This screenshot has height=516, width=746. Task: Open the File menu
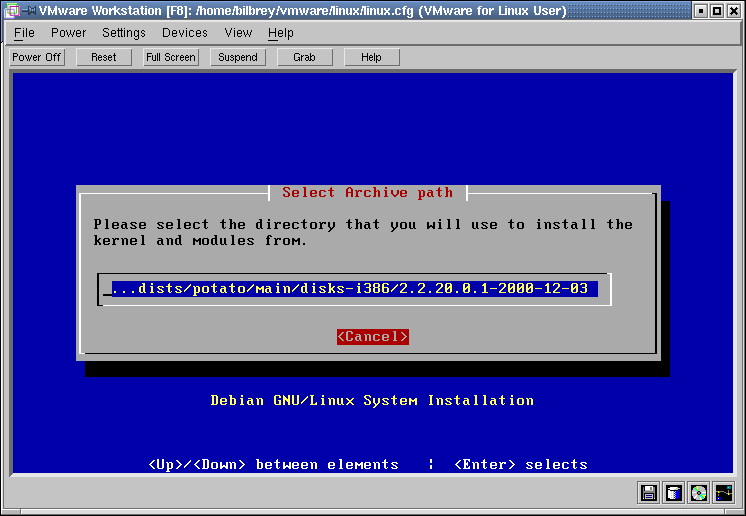coord(24,33)
